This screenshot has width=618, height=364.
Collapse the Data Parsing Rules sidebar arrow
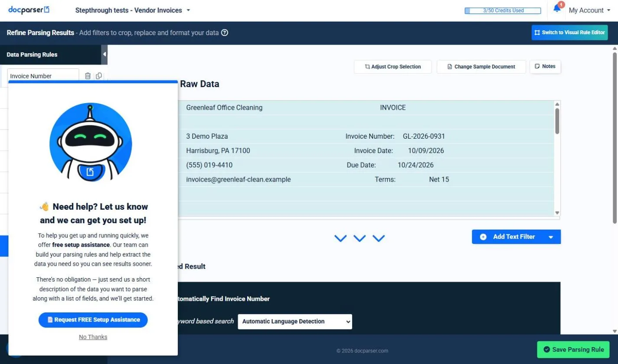click(104, 55)
